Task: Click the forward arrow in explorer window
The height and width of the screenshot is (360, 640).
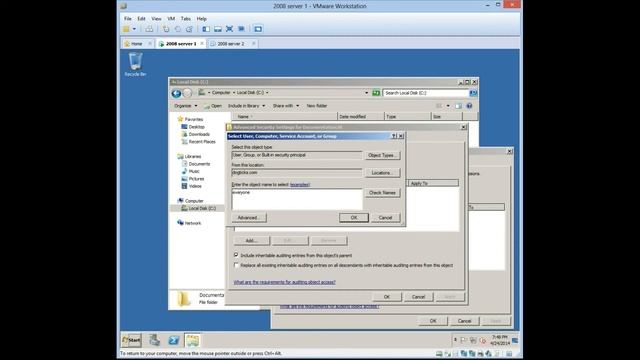Action: click(187, 93)
